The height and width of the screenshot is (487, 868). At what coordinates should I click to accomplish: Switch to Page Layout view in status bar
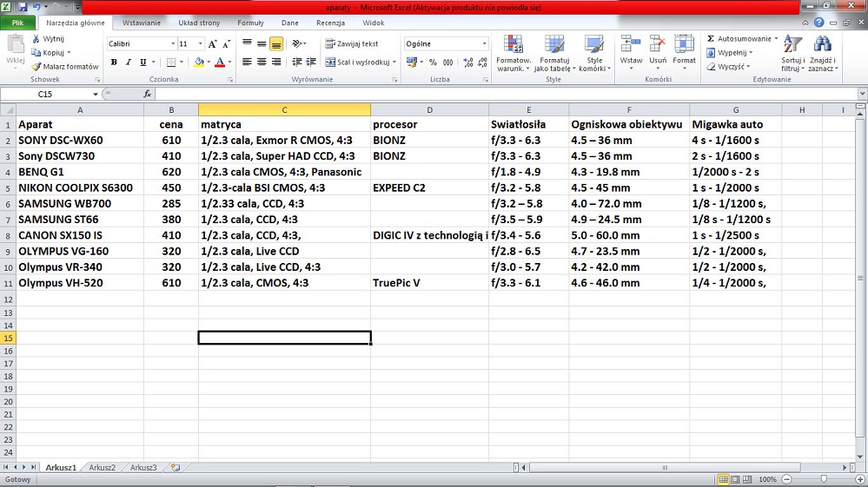[735, 479]
